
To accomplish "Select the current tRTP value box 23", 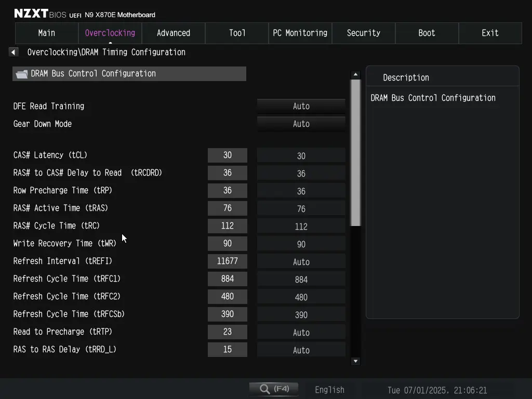I will click(x=228, y=331).
